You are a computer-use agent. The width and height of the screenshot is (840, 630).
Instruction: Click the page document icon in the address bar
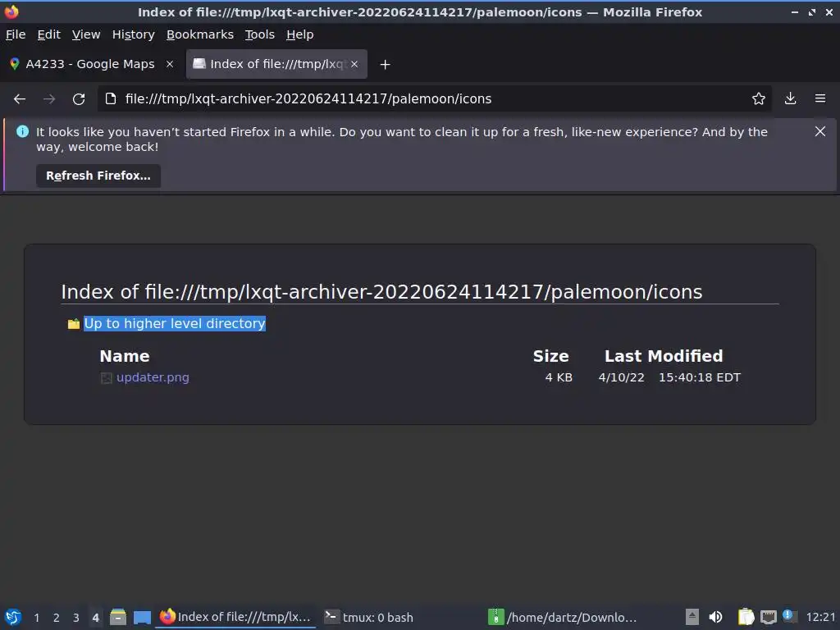click(x=111, y=98)
